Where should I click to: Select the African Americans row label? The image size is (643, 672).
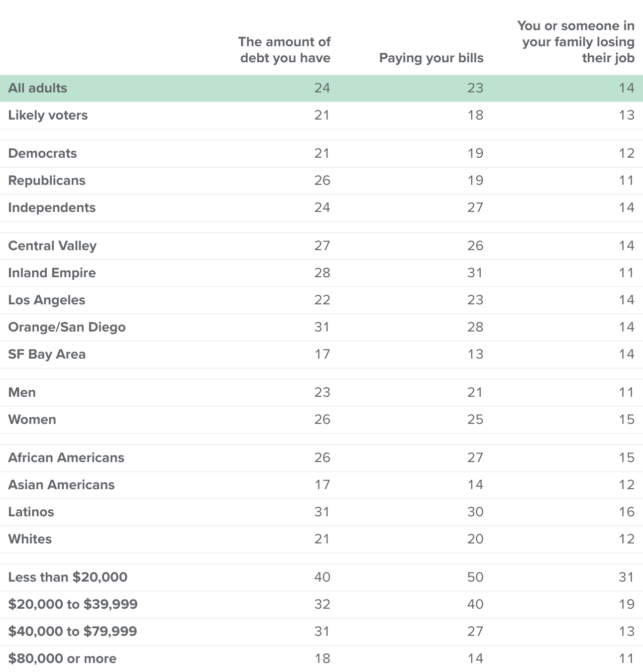[66, 458]
